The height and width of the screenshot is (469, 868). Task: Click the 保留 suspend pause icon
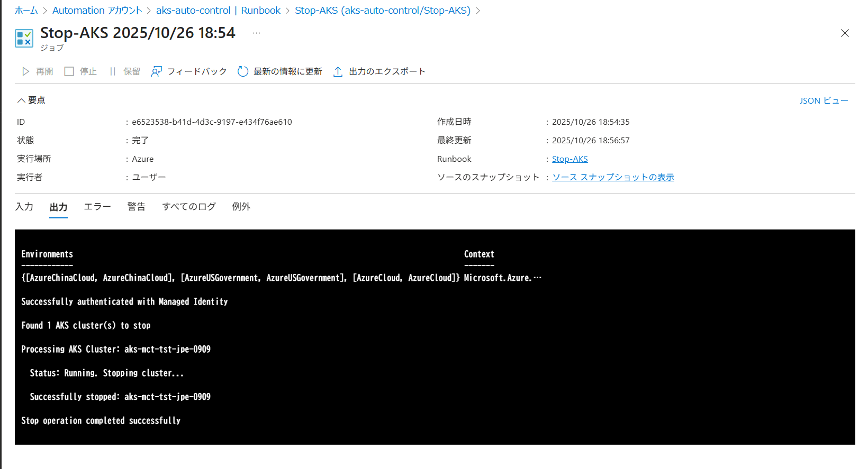pyautogui.click(x=112, y=71)
